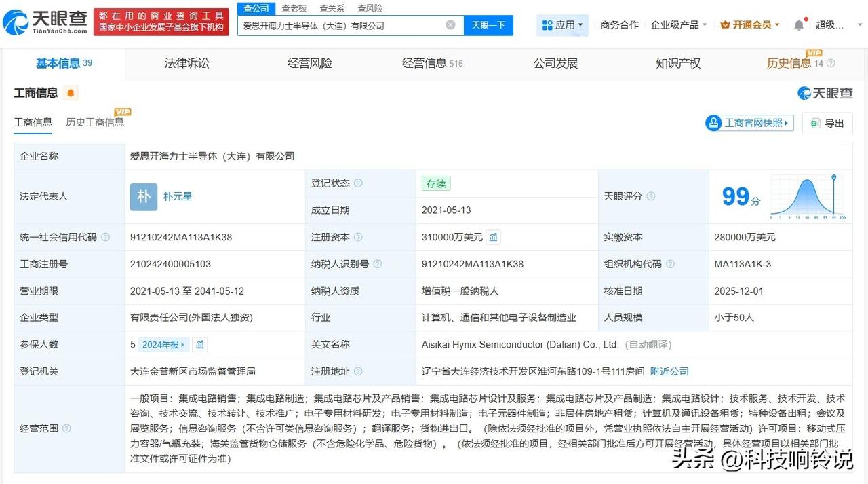Open the 基本信息 tab

point(64,63)
